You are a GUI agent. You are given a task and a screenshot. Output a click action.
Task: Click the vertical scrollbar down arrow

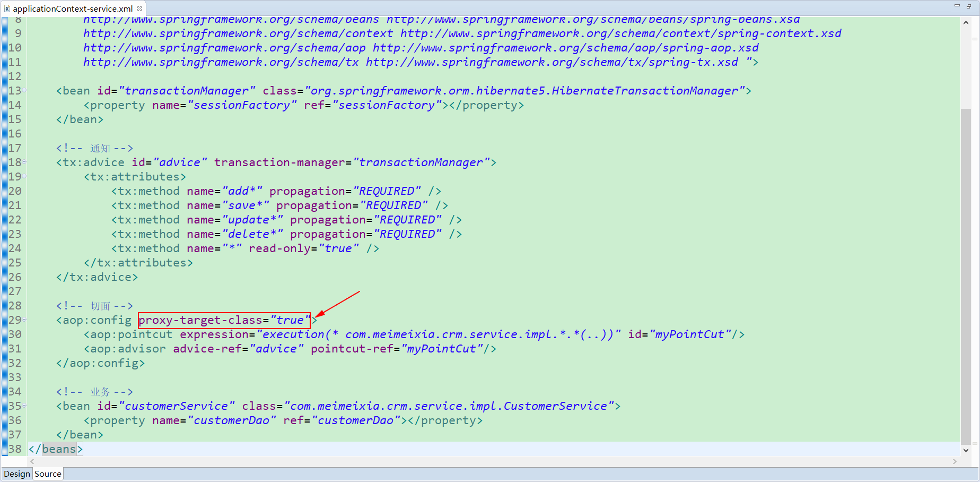point(966,450)
